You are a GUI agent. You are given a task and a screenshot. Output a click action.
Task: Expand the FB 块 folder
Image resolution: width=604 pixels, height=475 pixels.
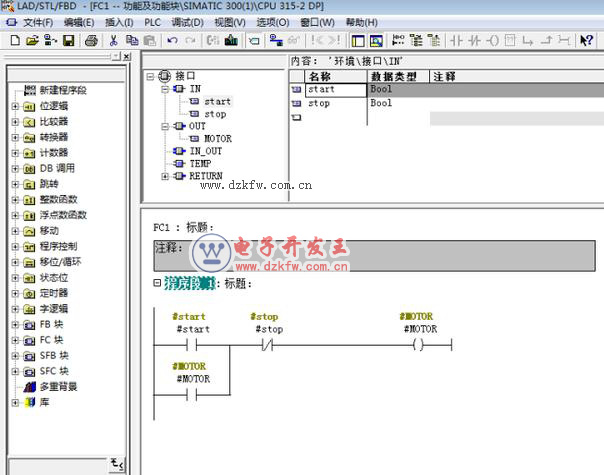click(x=15, y=325)
